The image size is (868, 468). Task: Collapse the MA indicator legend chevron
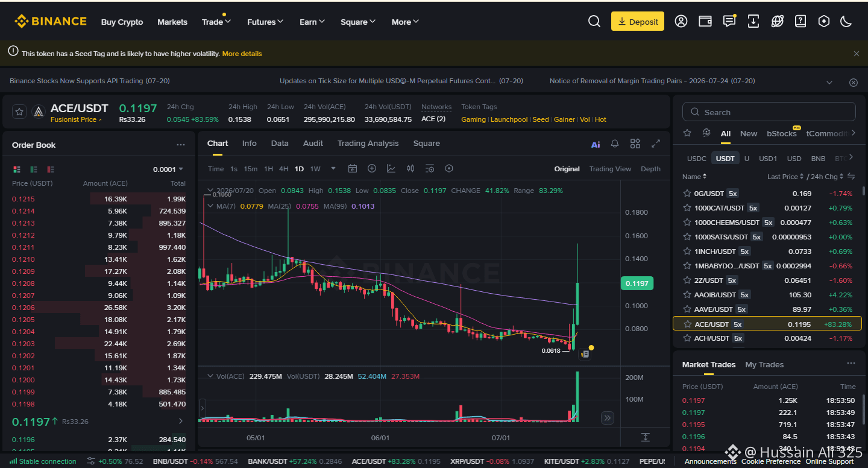click(210, 206)
